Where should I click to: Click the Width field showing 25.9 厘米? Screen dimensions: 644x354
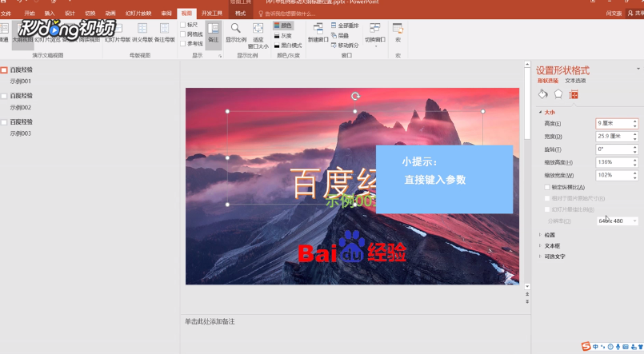(x=614, y=136)
